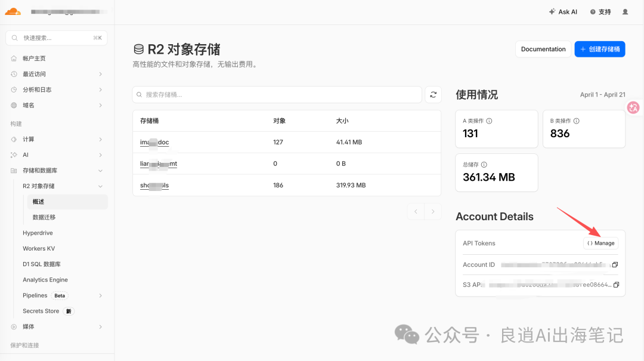
Task: Open 帐户主页 in sidebar
Action: [x=34, y=58]
